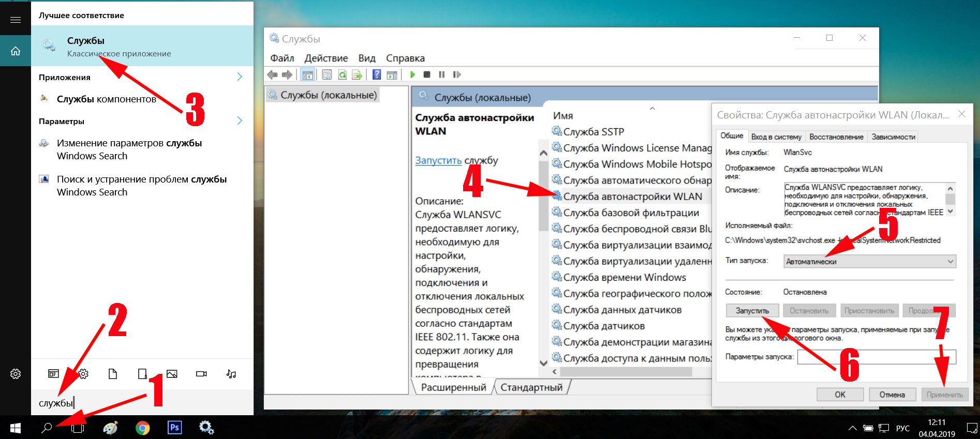Click the green Start Service toolbar icon
Viewport: 980px width, 439px height.
point(412,74)
